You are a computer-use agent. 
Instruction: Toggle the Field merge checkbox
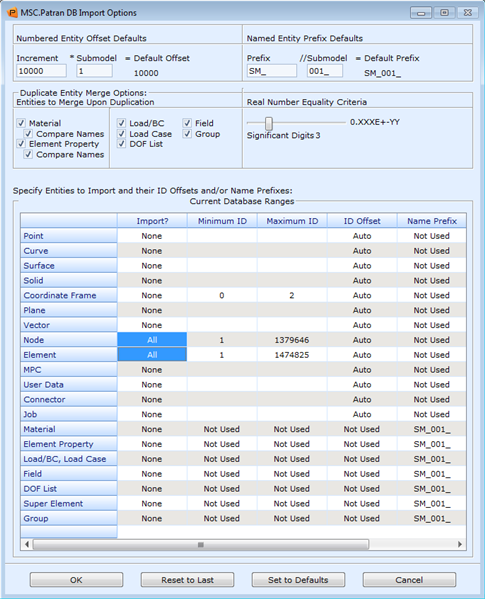coord(187,123)
